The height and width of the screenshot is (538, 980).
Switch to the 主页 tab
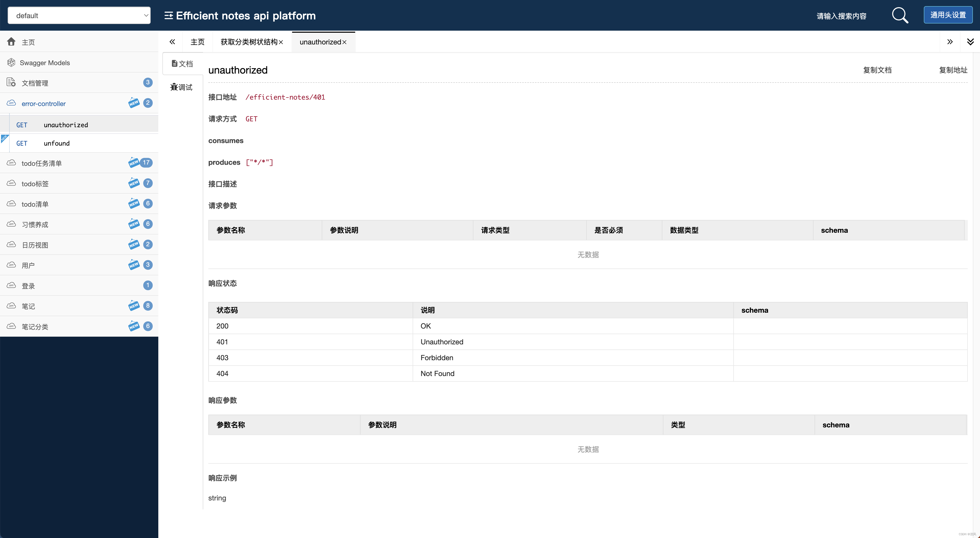197,42
